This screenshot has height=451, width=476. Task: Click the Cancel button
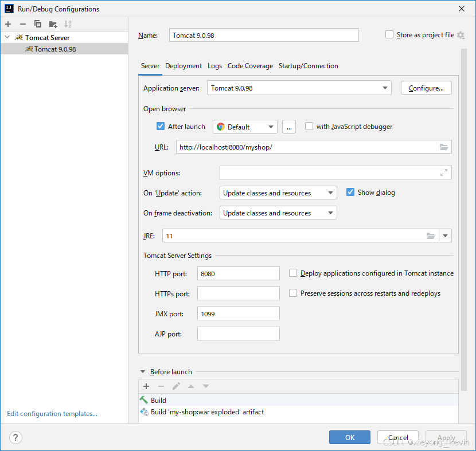pos(398,437)
